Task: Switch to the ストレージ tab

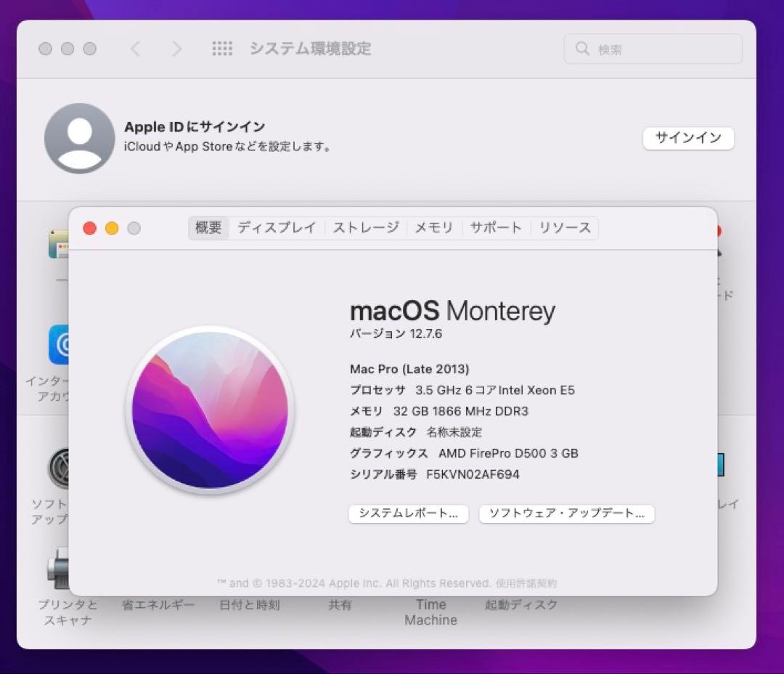Action: click(365, 227)
